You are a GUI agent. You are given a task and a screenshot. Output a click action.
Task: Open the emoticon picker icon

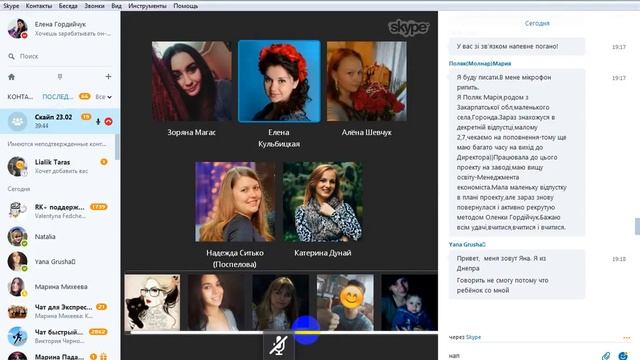[x=623, y=356]
